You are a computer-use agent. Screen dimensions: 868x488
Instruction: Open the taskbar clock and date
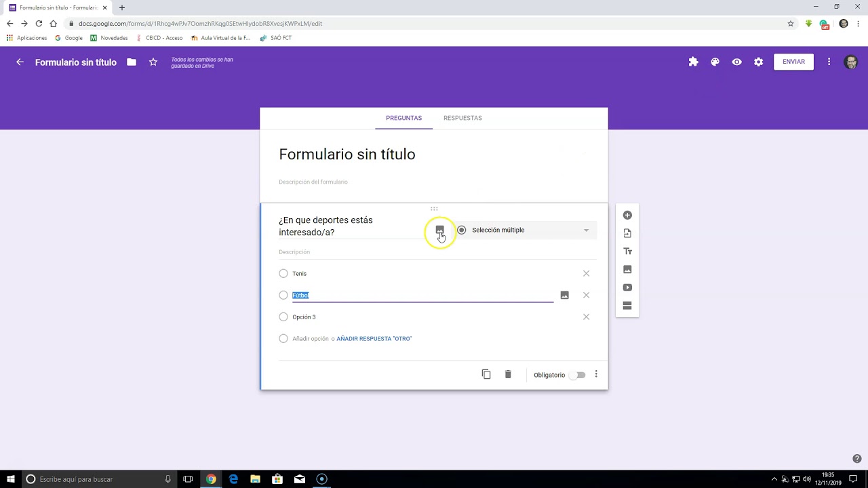click(x=828, y=479)
